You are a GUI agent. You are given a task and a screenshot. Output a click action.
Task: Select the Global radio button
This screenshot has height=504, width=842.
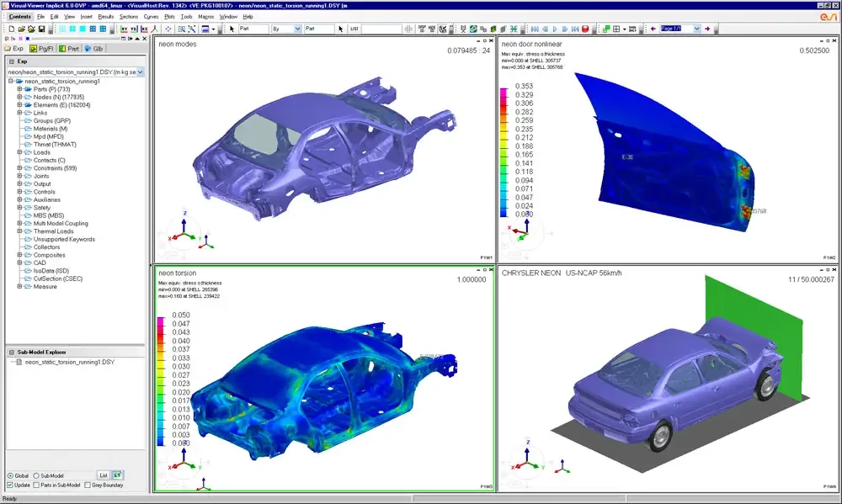(x=10, y=475)
